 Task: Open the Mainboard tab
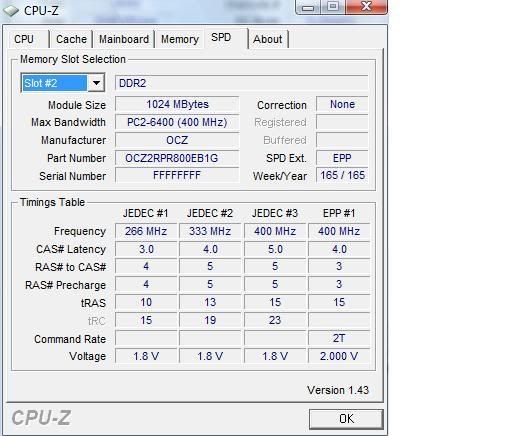(124, 39)
